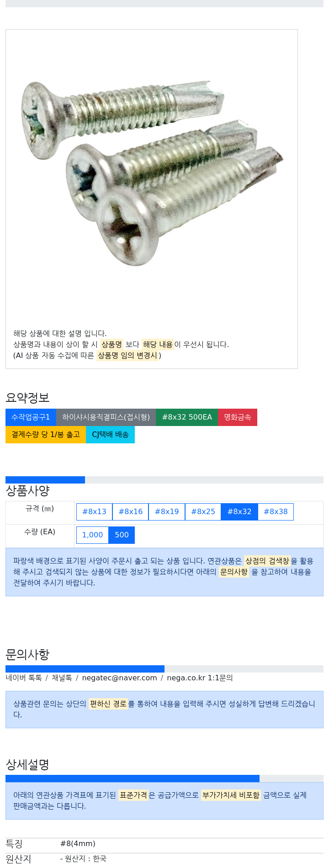Select the 1,000 quantity option
329x868 pixels.
(x=92, y=535)
